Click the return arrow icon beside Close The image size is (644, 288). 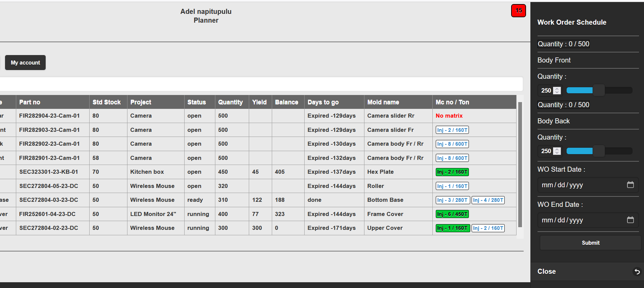[x=637, y=271]
